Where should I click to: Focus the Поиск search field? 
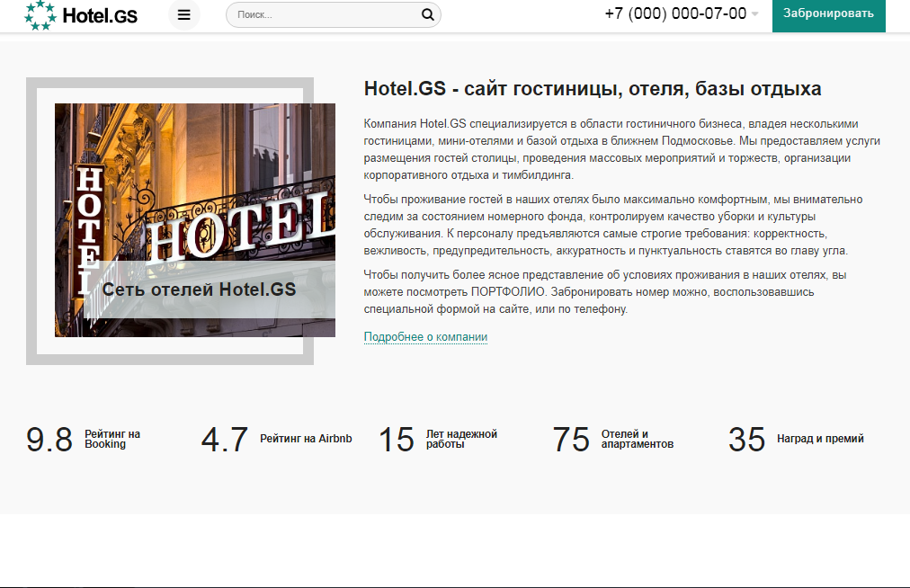[x=324, y=14]
